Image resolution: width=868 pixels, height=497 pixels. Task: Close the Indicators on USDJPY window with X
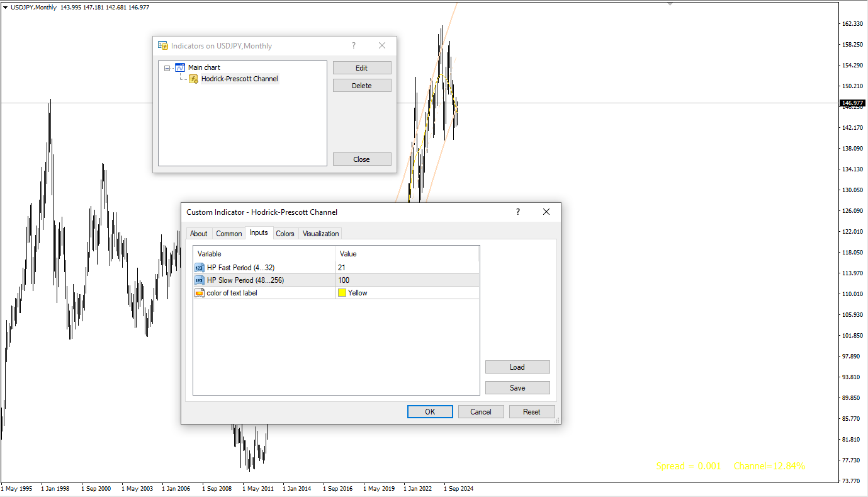[x=382, y=45]
